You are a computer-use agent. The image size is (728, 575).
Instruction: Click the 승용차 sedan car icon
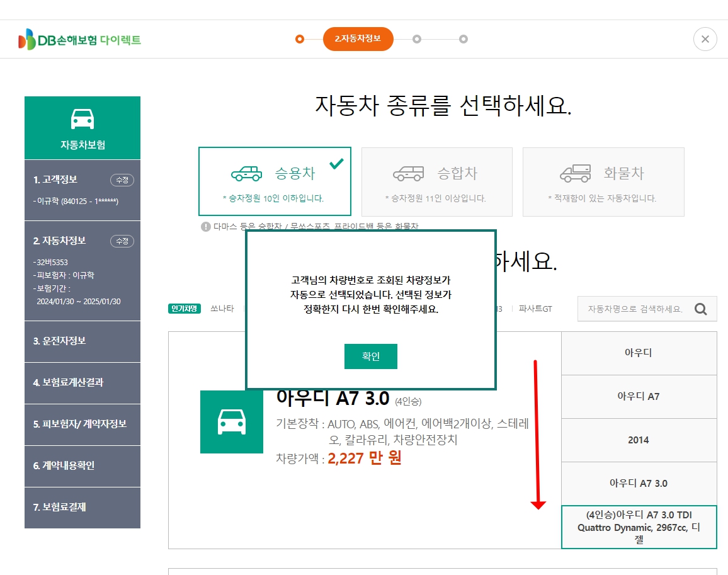pos(246,174)
